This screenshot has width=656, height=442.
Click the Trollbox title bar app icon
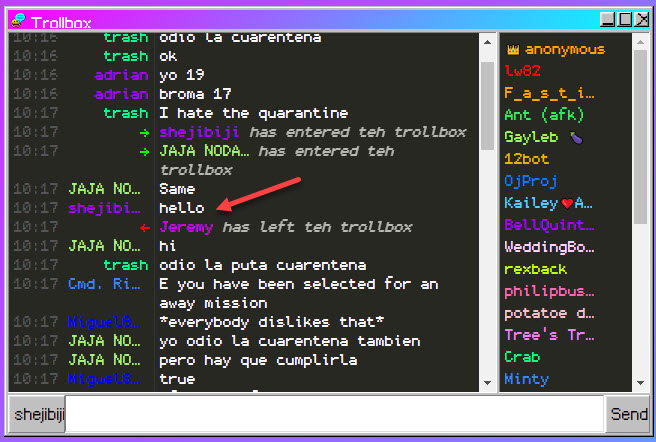(18, 20)
